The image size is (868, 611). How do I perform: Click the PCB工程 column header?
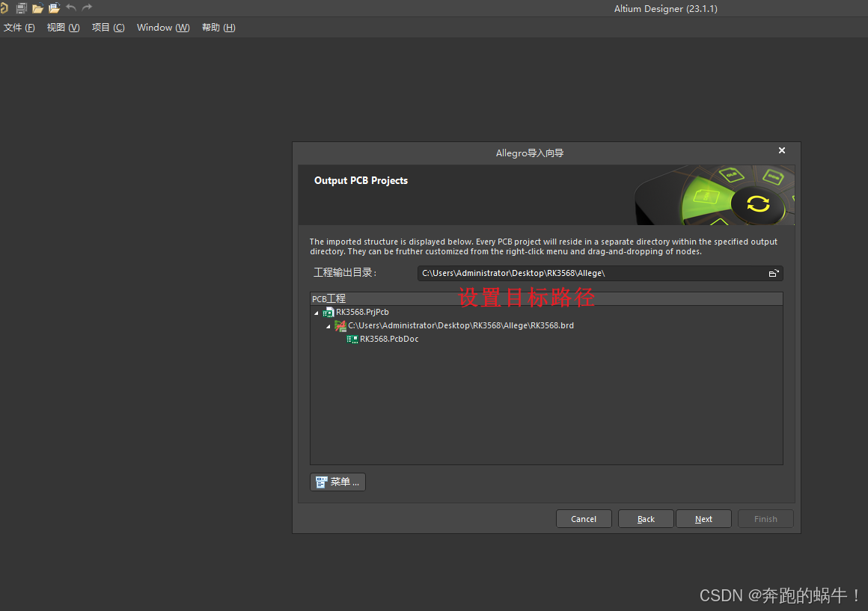pos(546,299)
